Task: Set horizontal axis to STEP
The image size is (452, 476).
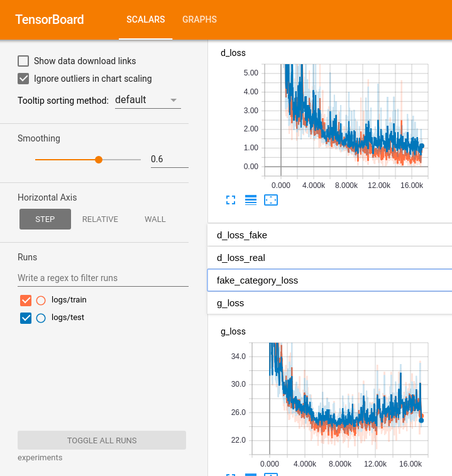Action: point(45,219)
